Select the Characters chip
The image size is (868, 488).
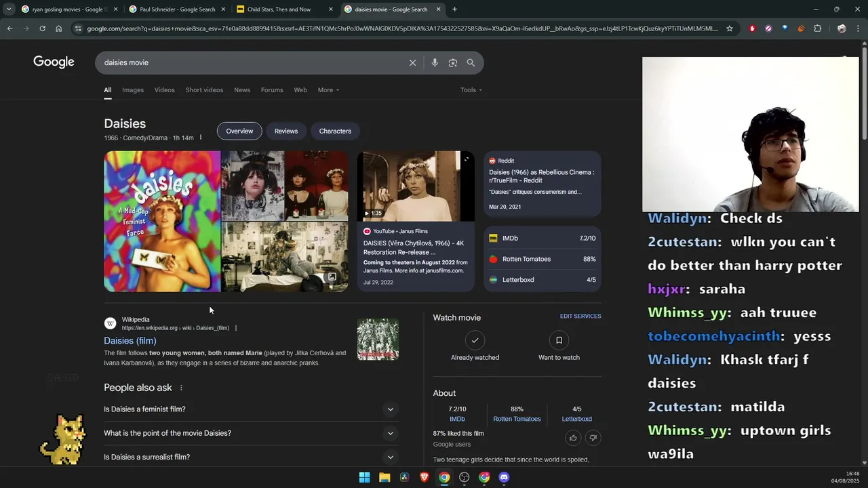coord(335,131)
